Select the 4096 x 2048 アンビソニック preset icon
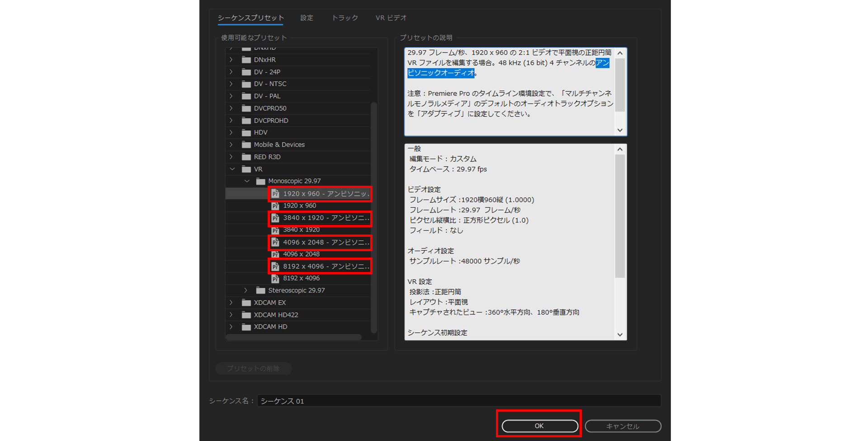Viewport: 868px width, 441px height. point(275,243)
